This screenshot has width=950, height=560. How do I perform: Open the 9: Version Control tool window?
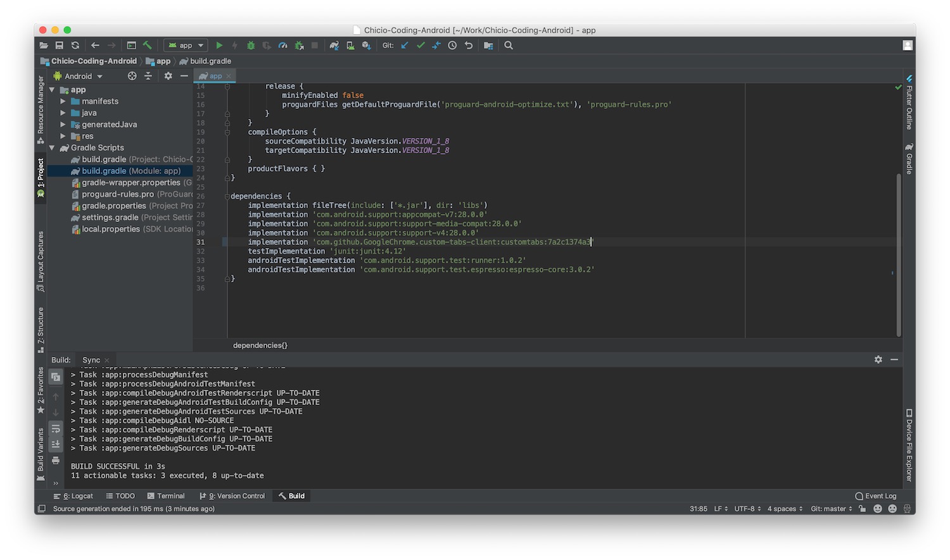click(x=232, y=496)
